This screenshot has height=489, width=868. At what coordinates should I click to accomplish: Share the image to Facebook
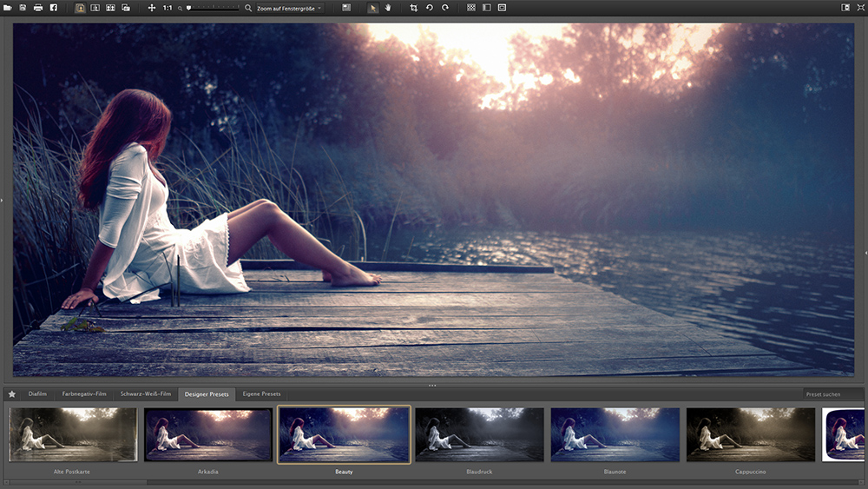coord(53,8)
